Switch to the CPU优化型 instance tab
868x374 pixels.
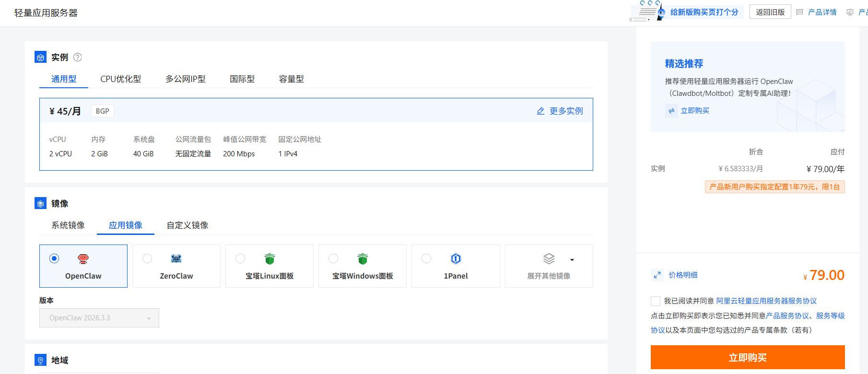point(121,79)
